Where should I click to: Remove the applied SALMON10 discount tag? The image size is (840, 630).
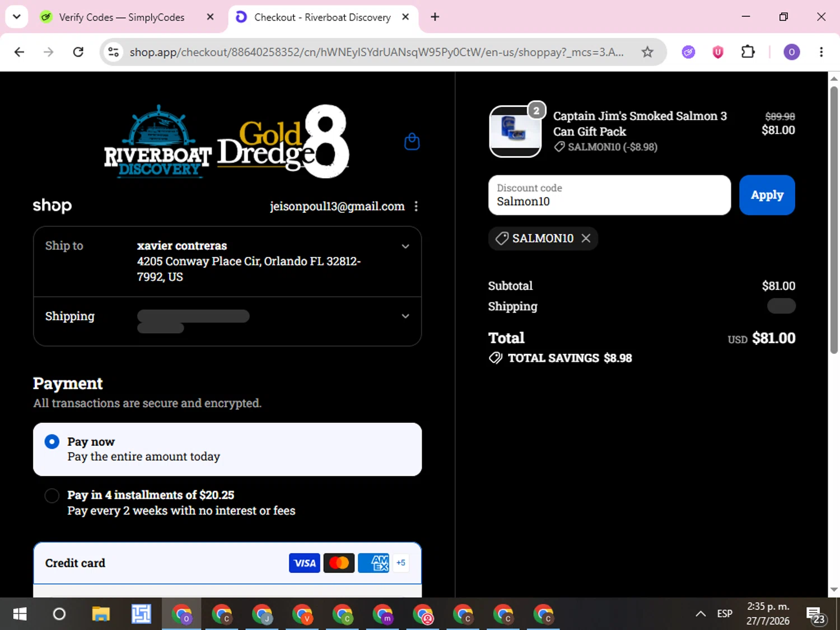click(x=586, y=239)
